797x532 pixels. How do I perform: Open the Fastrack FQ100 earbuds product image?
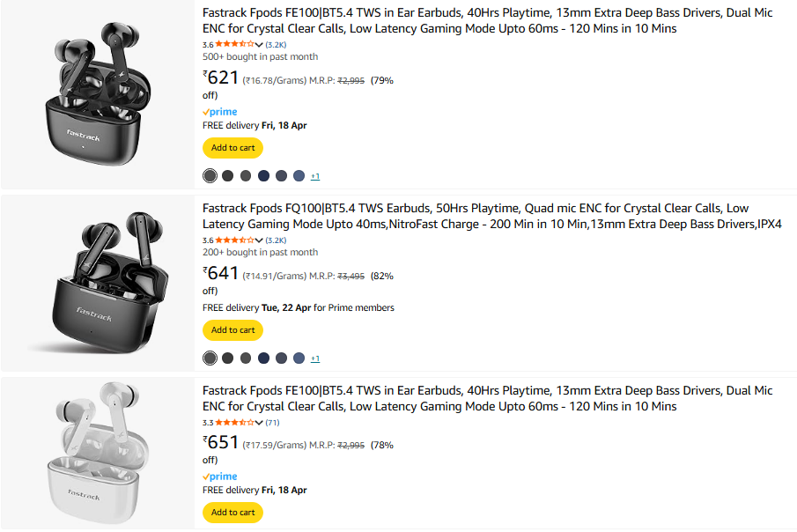click(x=98, y=282)
